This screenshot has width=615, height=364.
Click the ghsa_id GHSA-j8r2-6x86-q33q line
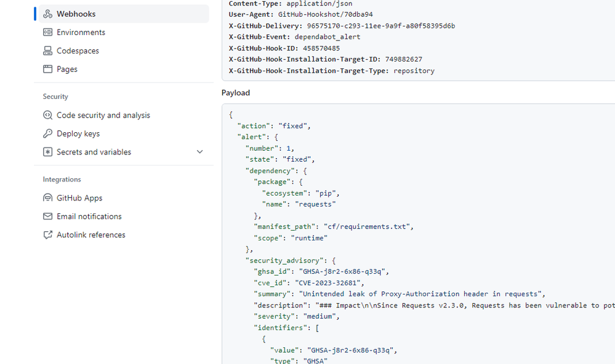coord(321,272)
